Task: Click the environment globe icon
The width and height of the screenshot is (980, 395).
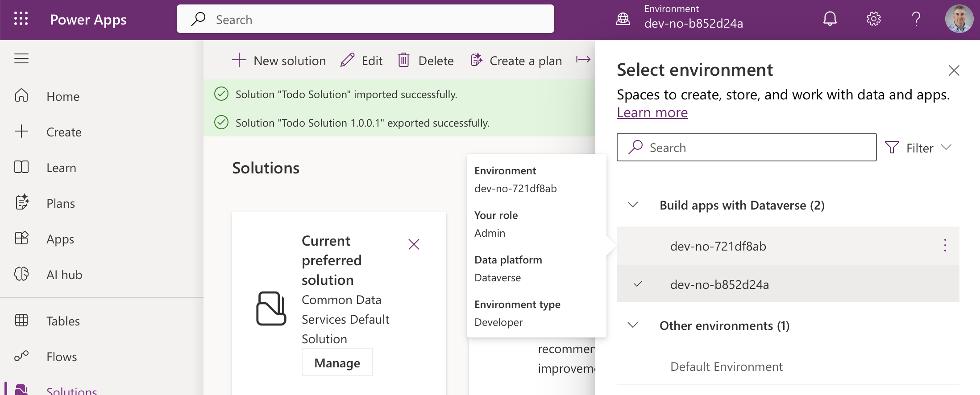Action: pos(623,19)
